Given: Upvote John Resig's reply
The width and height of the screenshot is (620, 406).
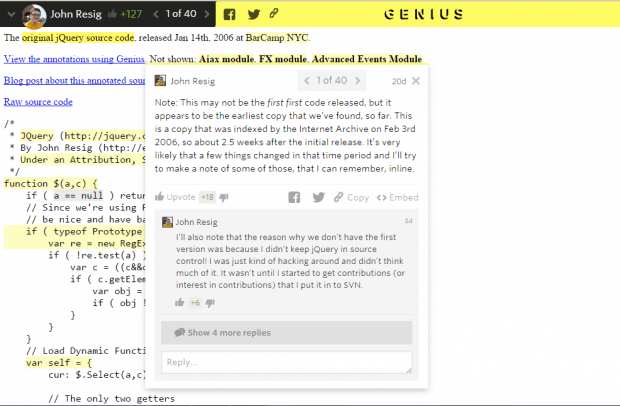Looking at the screenshot, I should click(x=180, y=303).
